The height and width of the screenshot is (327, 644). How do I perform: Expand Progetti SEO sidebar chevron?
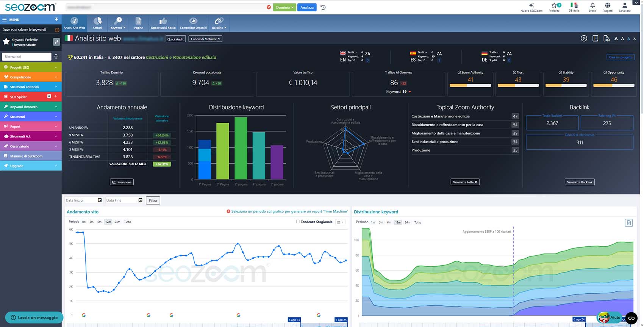click(x=56, y=67)
